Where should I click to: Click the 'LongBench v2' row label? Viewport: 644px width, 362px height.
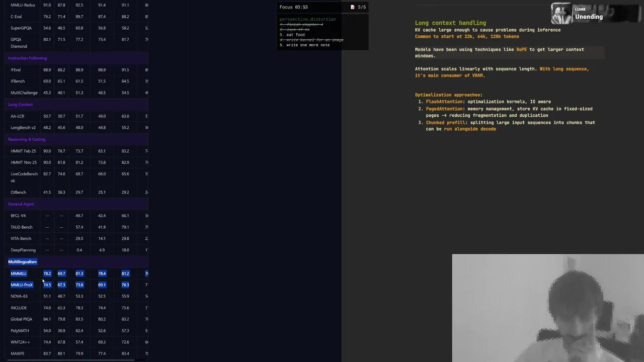tap(23, 128)
